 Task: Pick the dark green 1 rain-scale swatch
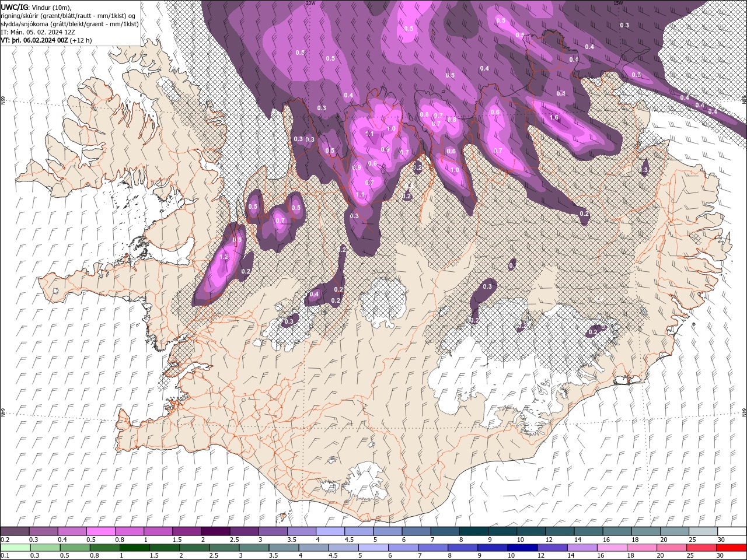point(135,548)
